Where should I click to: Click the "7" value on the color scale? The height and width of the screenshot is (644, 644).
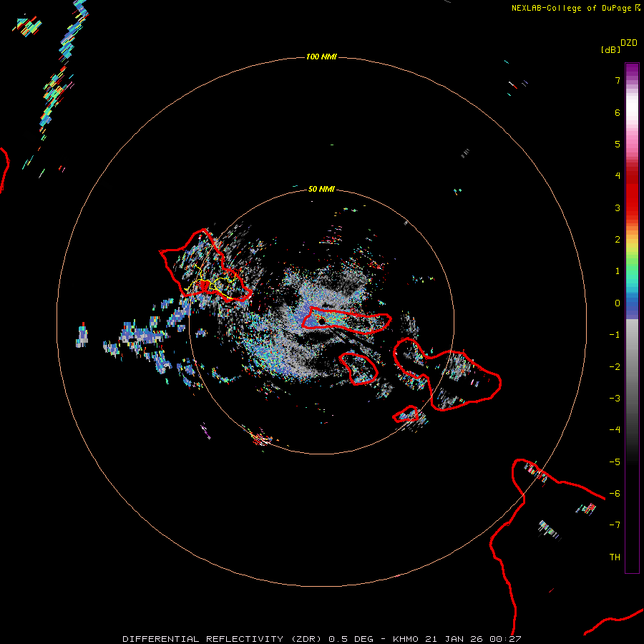618,80
